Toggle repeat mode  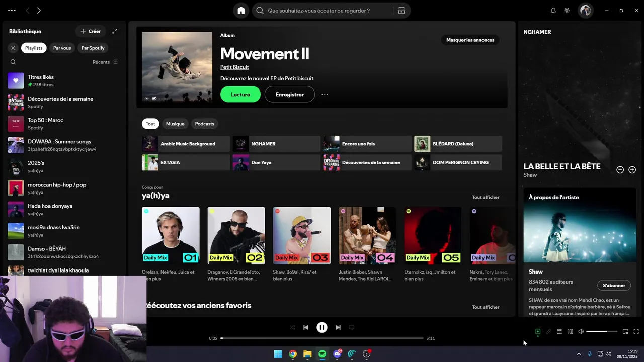(352, 327)
